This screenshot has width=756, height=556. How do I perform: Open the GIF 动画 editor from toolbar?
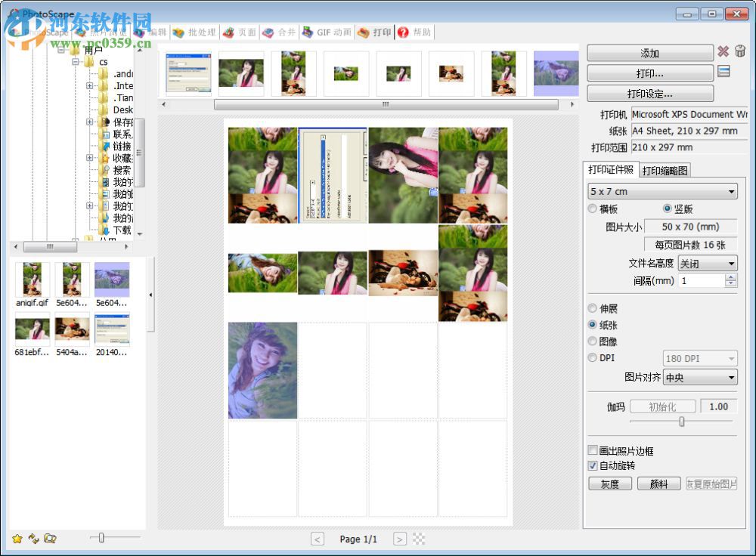pyautogui.click(x=327, y=32)
